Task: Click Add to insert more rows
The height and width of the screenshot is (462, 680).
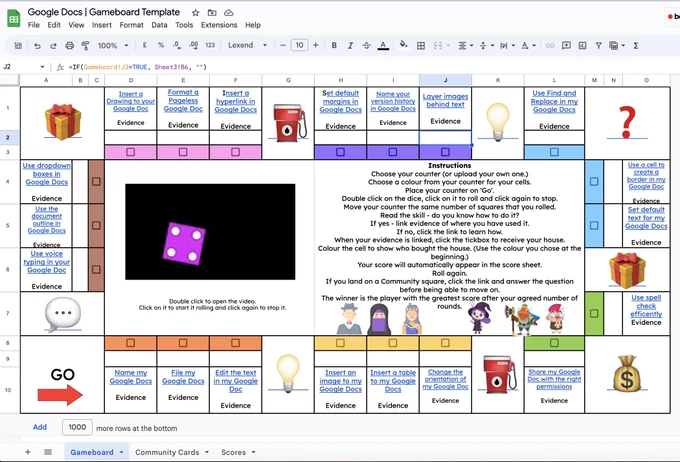Action: 40,427
